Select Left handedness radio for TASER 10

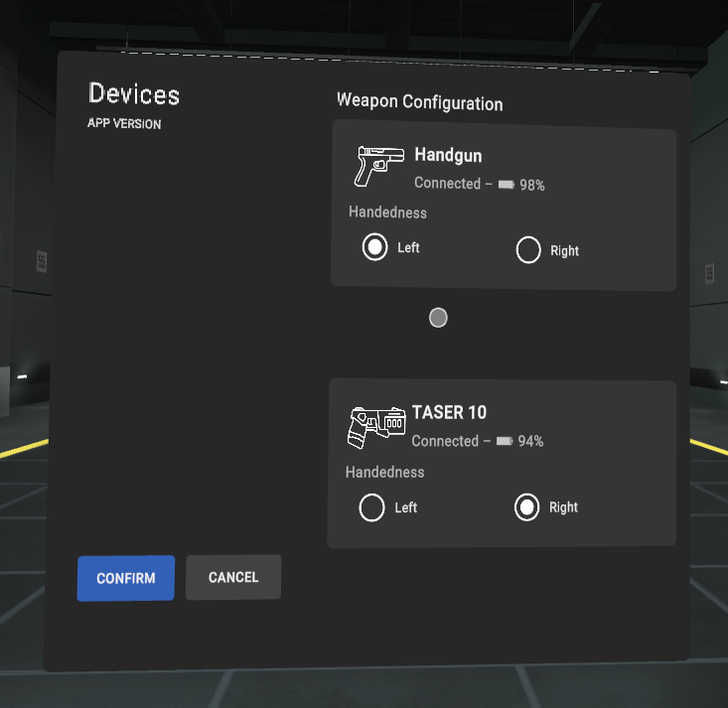coord(372,508)
